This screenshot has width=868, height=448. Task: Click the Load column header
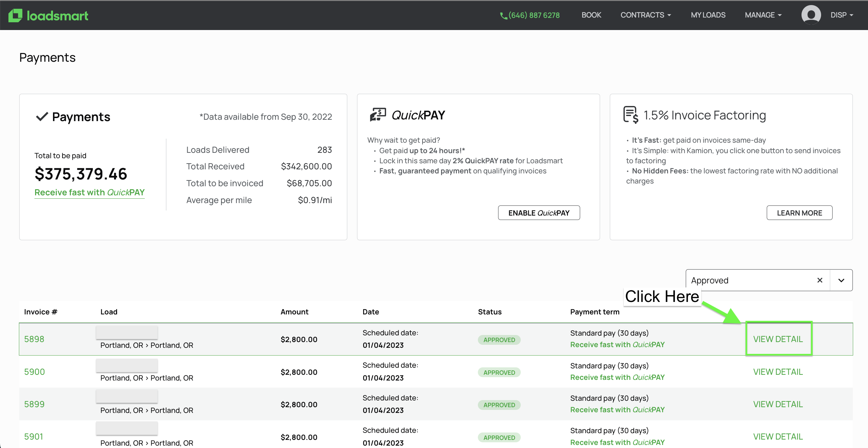click(109, 312)
